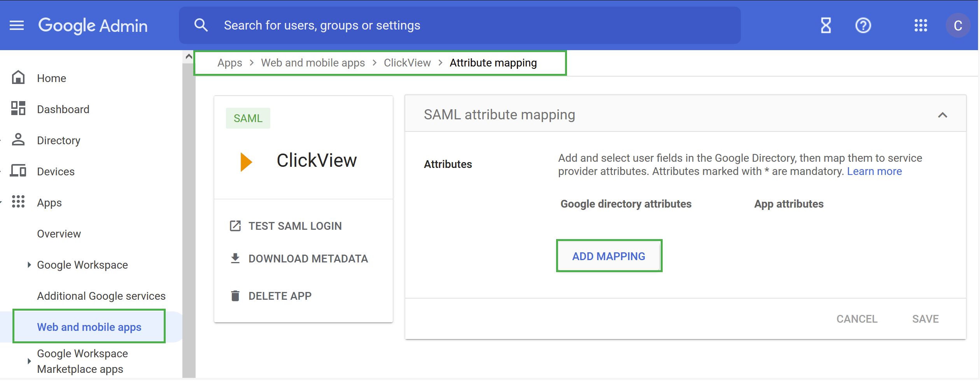Click the SAML badge label
The height and width of the screenshot is (381, 980).
tap(248, 118)
